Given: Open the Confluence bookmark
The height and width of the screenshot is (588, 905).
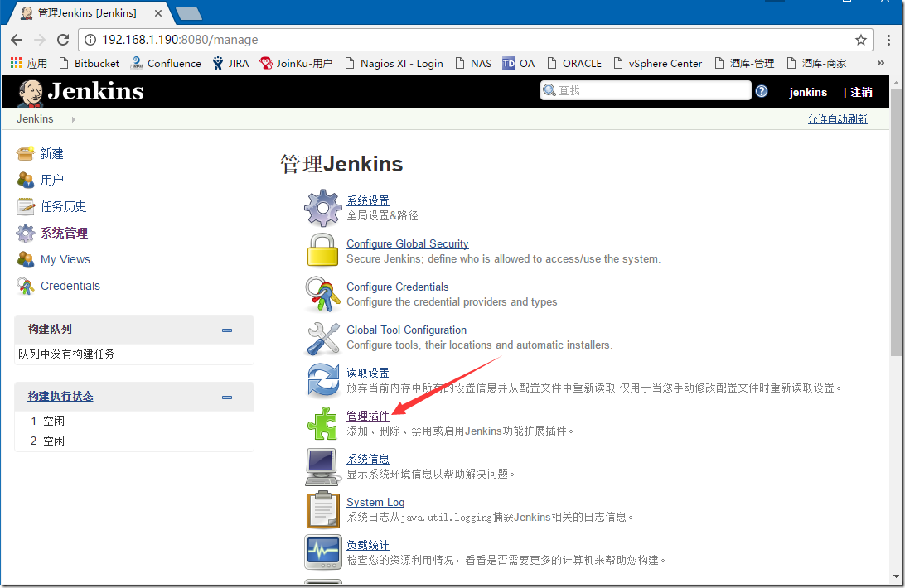Looking at the screenshot, I should [x=166, y=63].
